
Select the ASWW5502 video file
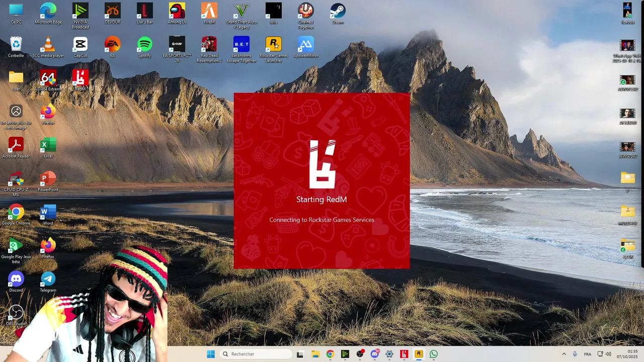(x=627, y=83)
